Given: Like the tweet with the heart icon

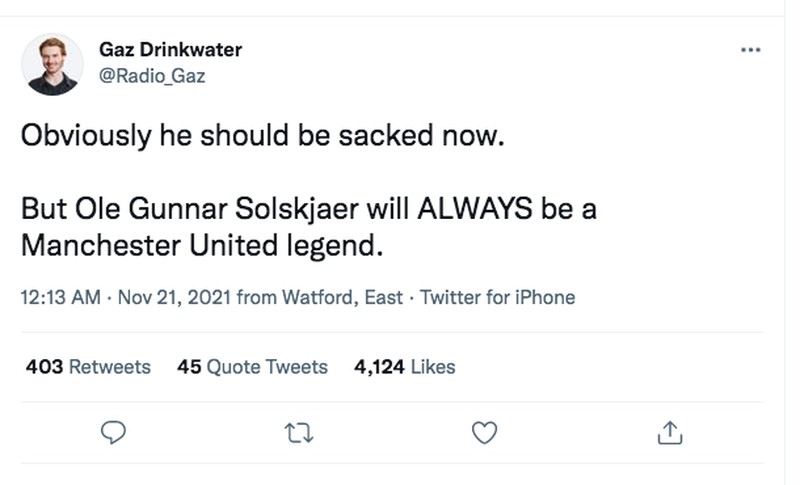Looking at the screenshot, I should point(484,431).
